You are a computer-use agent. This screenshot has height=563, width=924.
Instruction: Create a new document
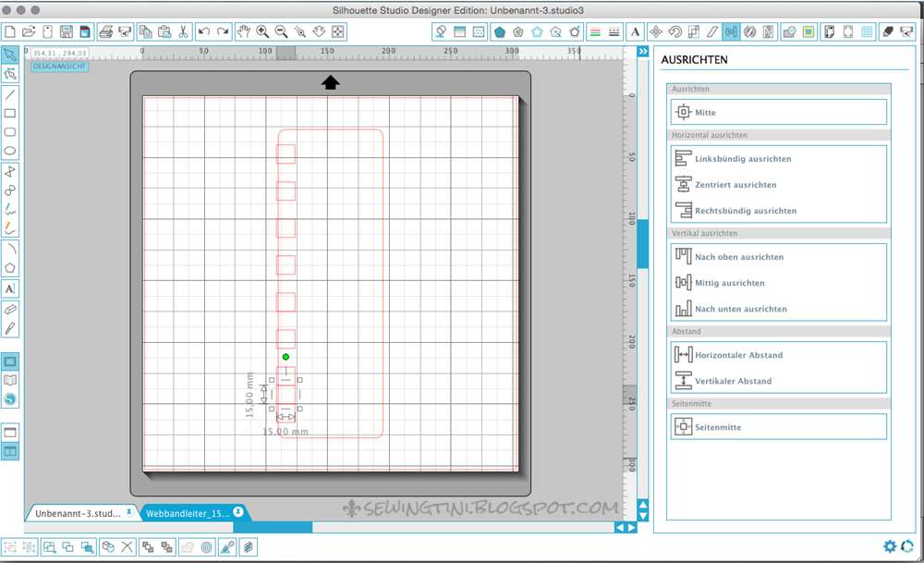10,31
